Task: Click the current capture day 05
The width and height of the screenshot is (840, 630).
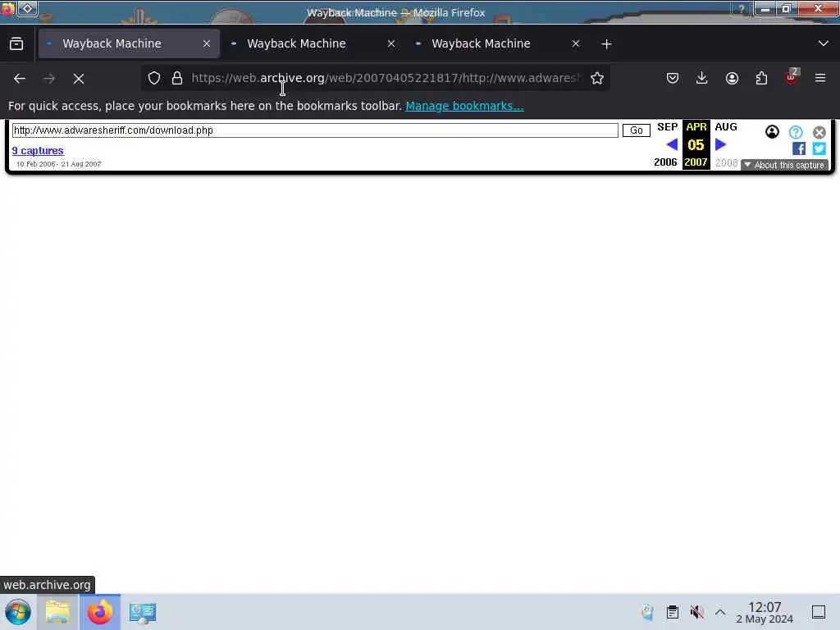Action: (696, 144)
